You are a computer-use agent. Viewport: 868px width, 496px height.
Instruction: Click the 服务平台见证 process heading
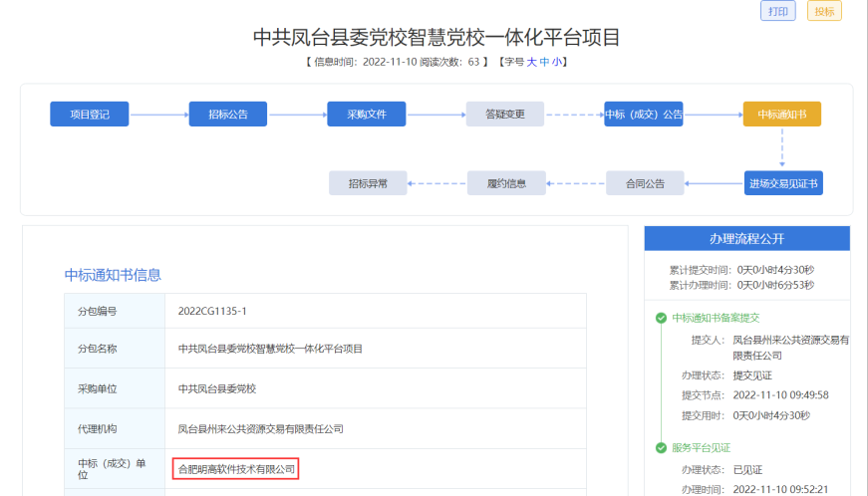pyautogui.click(x=702, y=448)
